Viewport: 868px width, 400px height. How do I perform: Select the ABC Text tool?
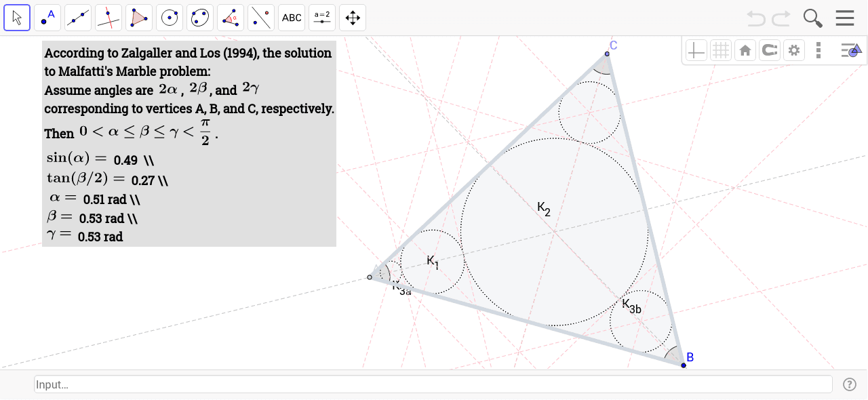[292, 18]
